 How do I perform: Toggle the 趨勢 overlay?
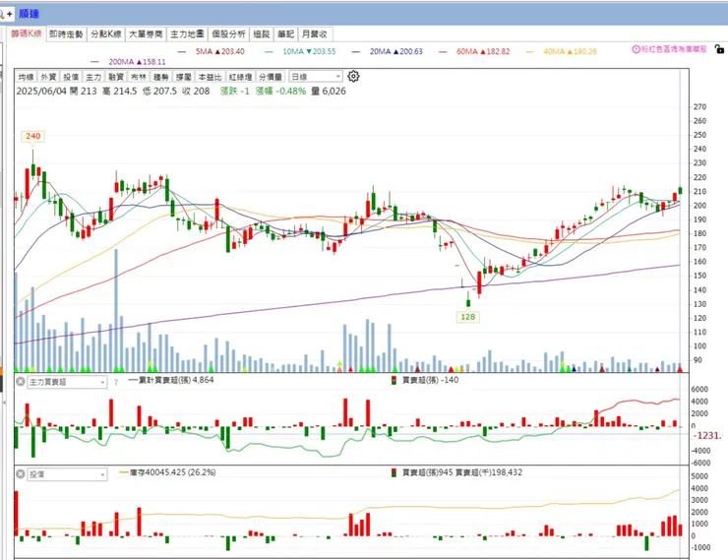point(161,77)
